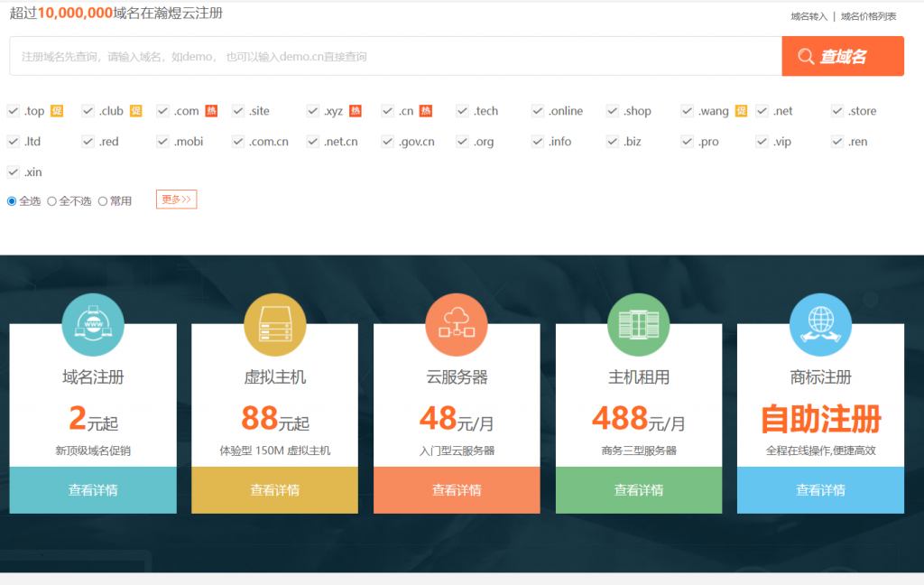Open the 域名价格列表 link

tap(868, 16)
